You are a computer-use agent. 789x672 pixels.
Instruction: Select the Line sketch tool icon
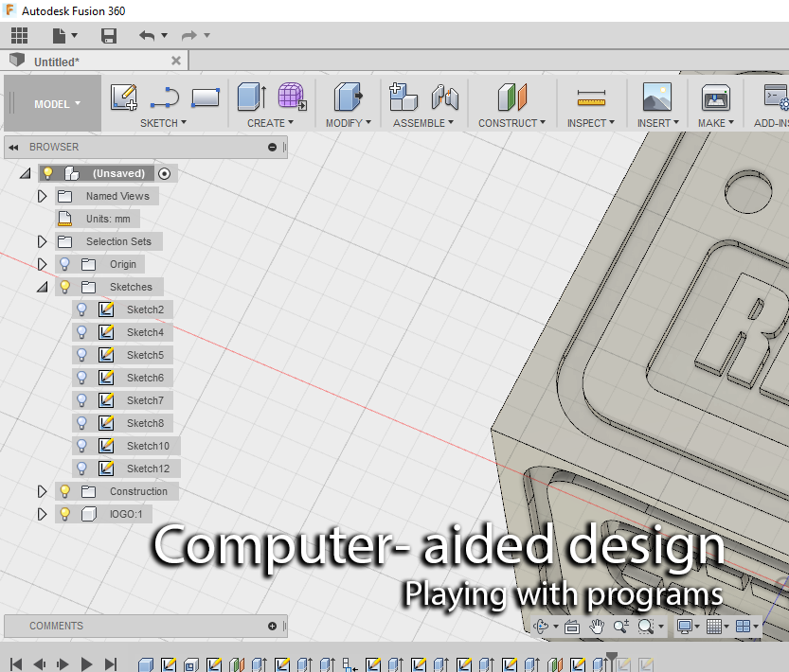[165, 97]
